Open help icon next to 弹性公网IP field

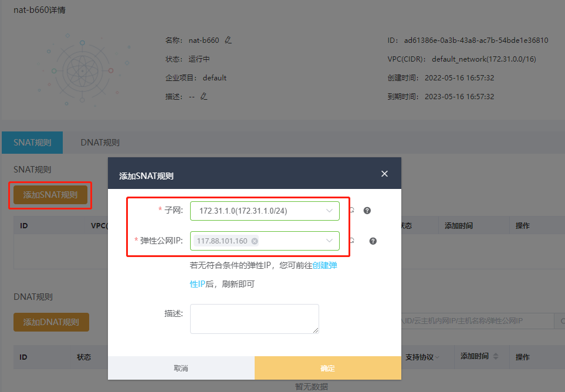(373, 241)
